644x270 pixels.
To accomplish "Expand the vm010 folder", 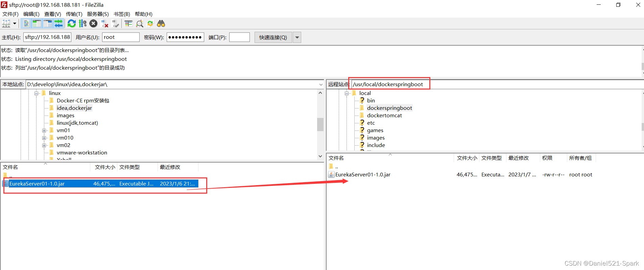I will [44, 138].
